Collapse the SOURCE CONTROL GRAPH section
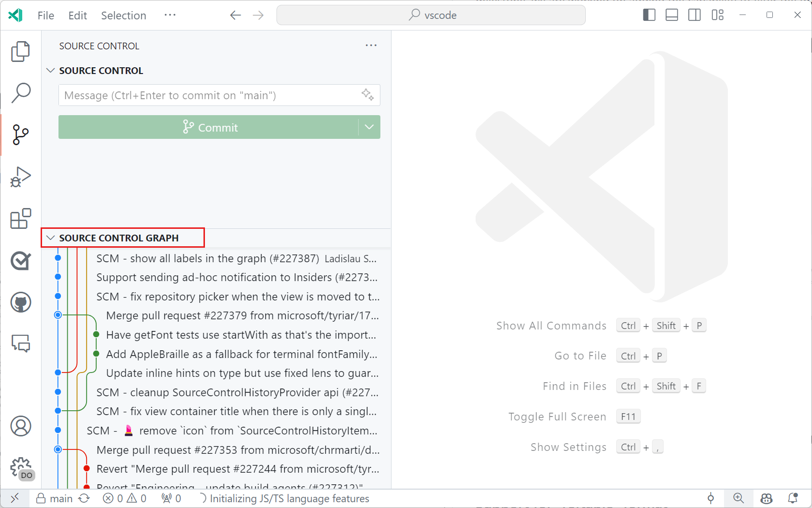The height and width of the screenshot is (508, 812). click(x=51, y=238)
